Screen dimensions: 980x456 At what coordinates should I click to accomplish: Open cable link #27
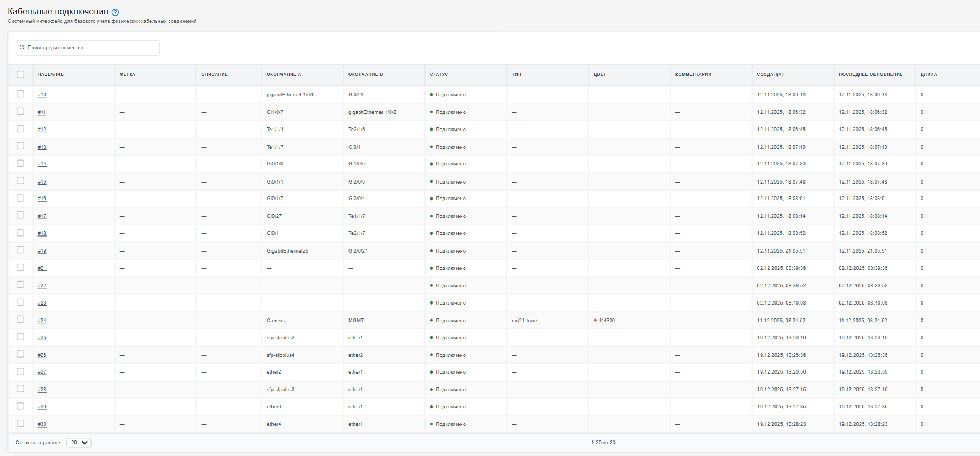click(42, 372)
